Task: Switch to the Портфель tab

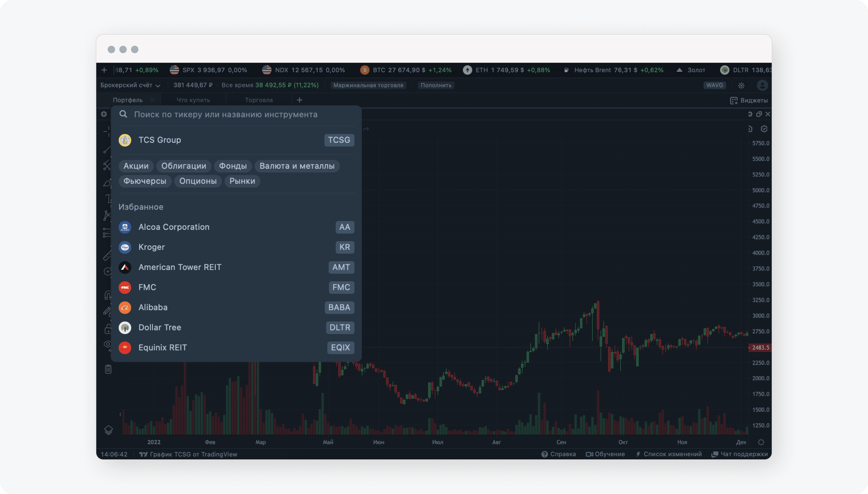Action: point(127,100)
